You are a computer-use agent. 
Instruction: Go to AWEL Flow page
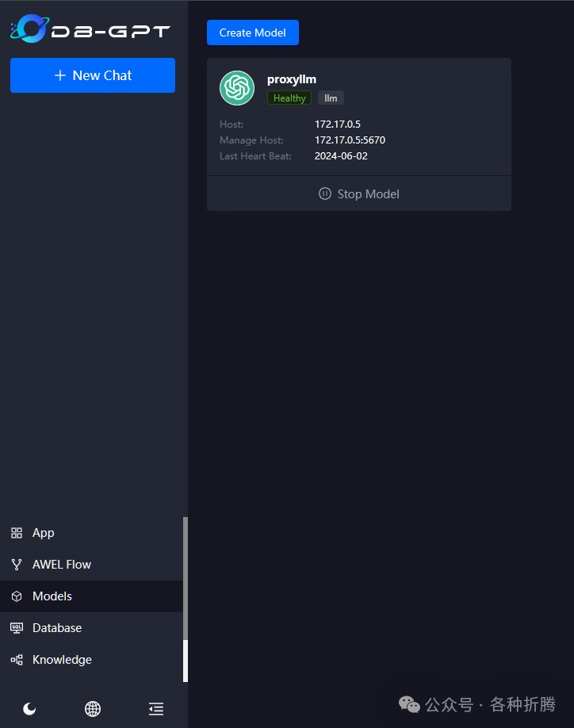pyautogui.click(x=92, y=564)
